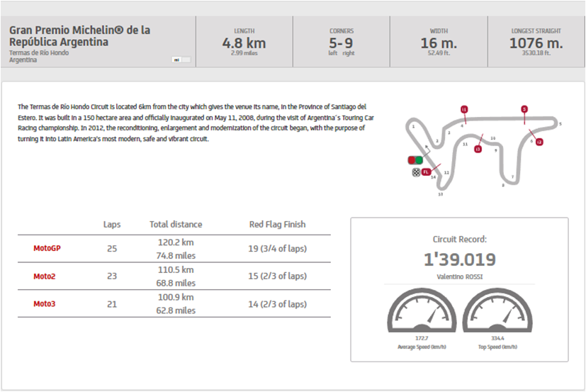Click the LENGTH 4.8 km stat box
586x392 pixels.
244,42
